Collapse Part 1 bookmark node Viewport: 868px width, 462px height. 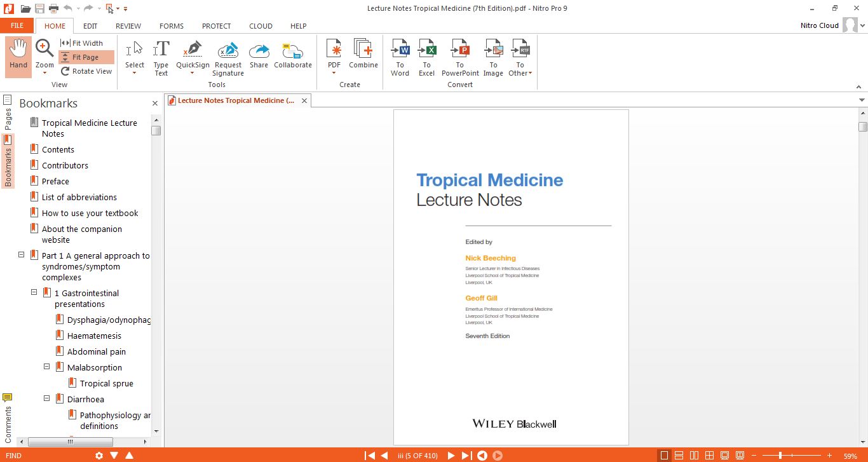point(21,255)
